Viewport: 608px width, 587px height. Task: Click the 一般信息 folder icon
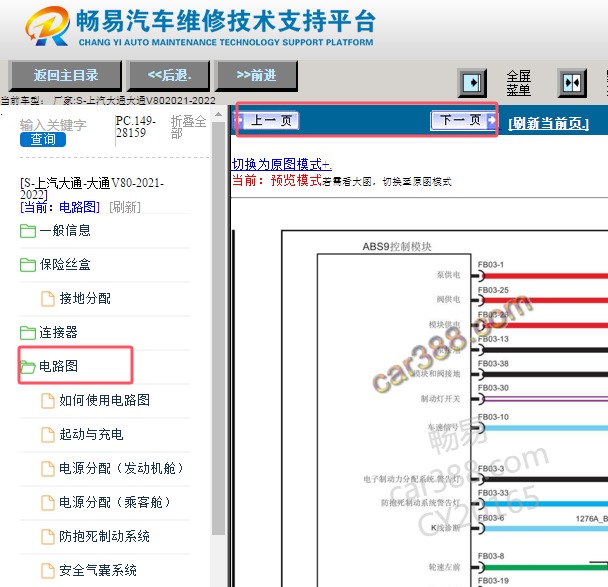[28, 231]
